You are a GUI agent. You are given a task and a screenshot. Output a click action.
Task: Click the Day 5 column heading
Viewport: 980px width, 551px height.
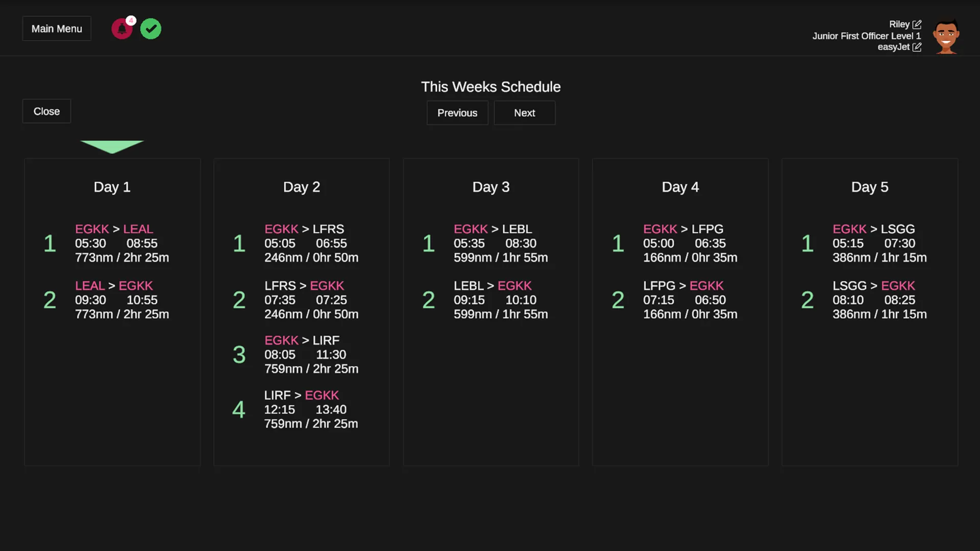(x=869, y=187)
